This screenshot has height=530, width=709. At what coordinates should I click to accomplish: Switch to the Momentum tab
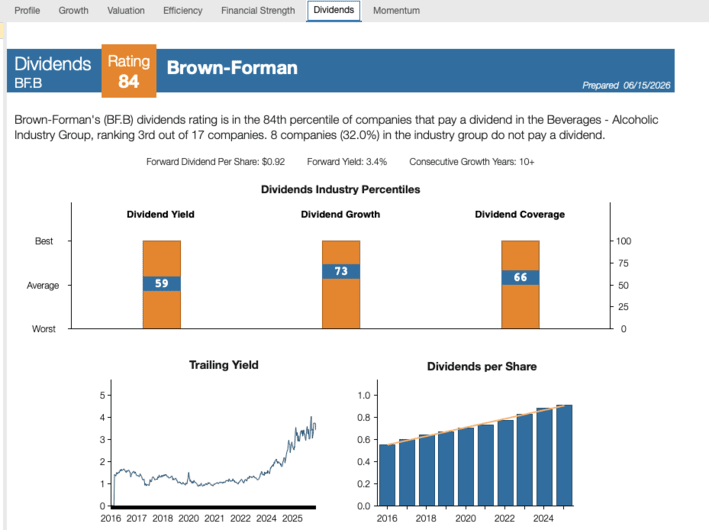(x=396, y=10)
